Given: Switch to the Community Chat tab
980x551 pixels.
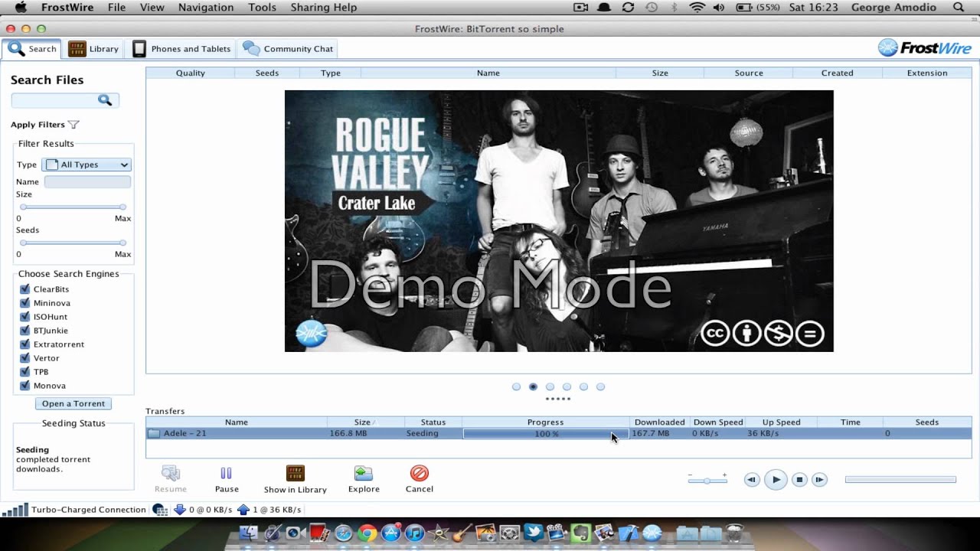Looking at the screenshot, I should (288, 49).
